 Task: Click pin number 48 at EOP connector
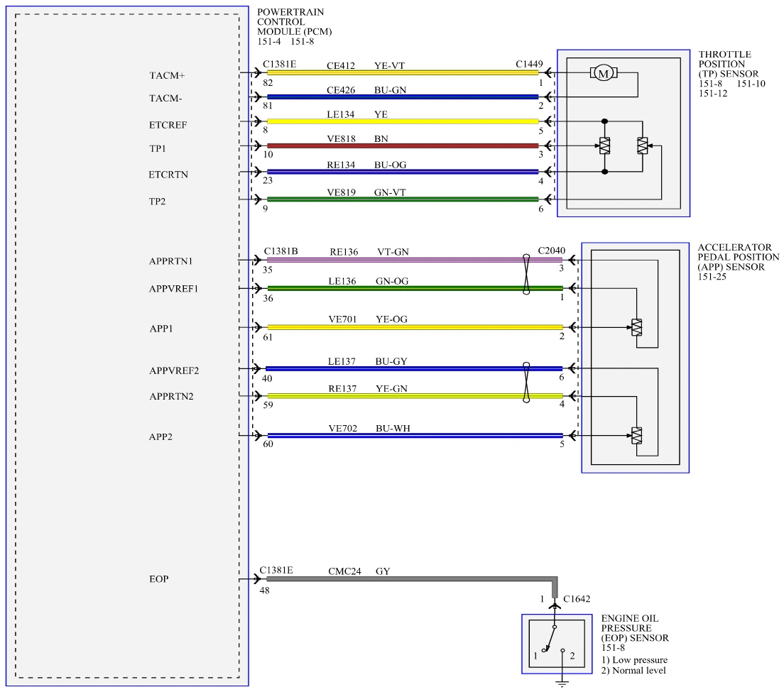click(x=264, y=591)
